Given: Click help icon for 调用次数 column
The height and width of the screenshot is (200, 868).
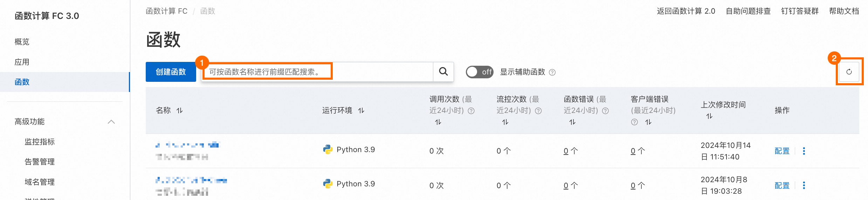Looking at the screenshot, I should pyautogui.click(x=471, y=111).
